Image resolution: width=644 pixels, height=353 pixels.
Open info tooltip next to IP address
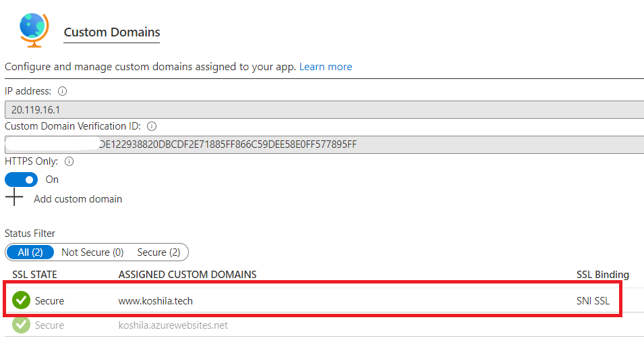[x=63, y=91]
